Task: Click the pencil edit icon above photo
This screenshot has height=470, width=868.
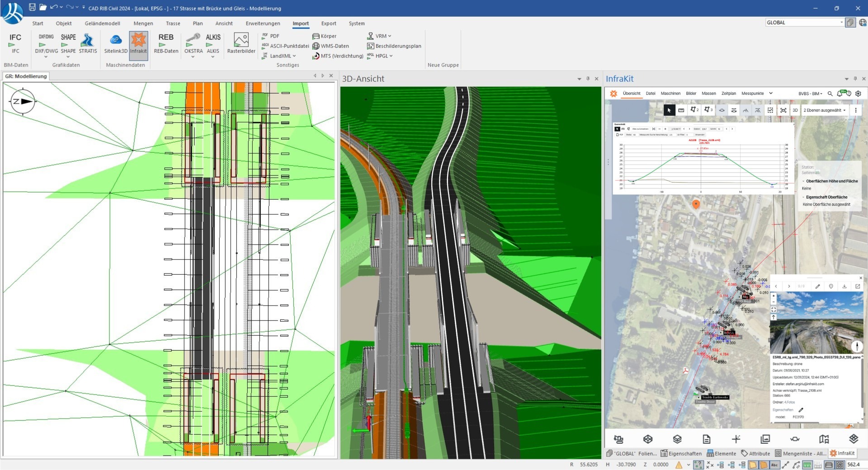Action: 817,287
